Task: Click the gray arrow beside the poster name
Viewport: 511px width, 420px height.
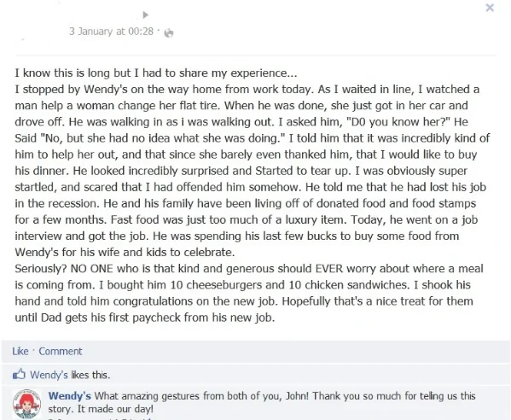Action: tap(146, 15)
